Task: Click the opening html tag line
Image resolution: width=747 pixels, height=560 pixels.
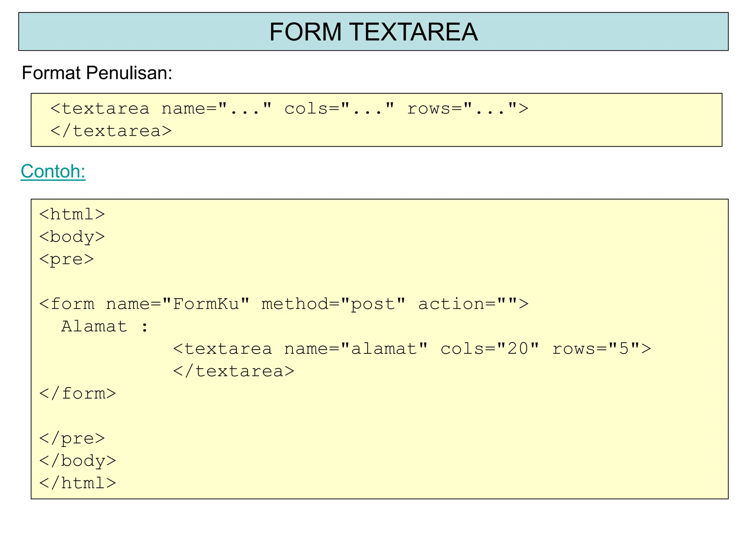Action: [x=72, y=214]
